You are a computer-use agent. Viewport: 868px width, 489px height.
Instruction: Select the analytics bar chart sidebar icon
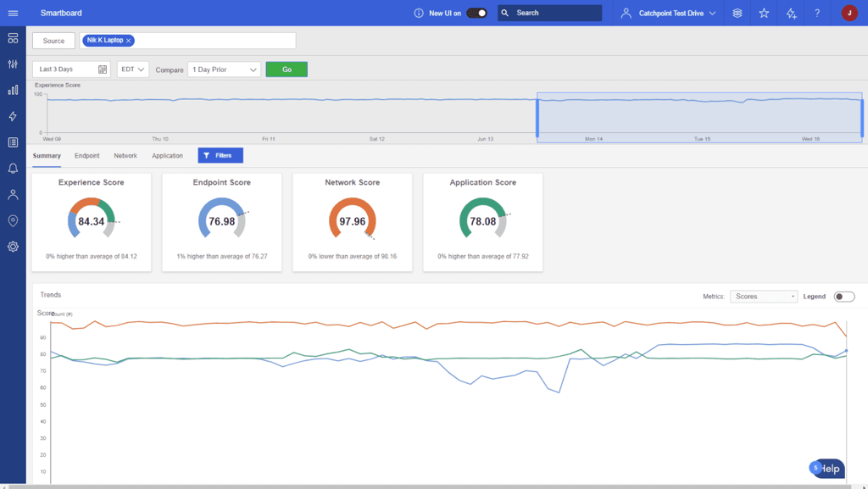coord(11,90)
